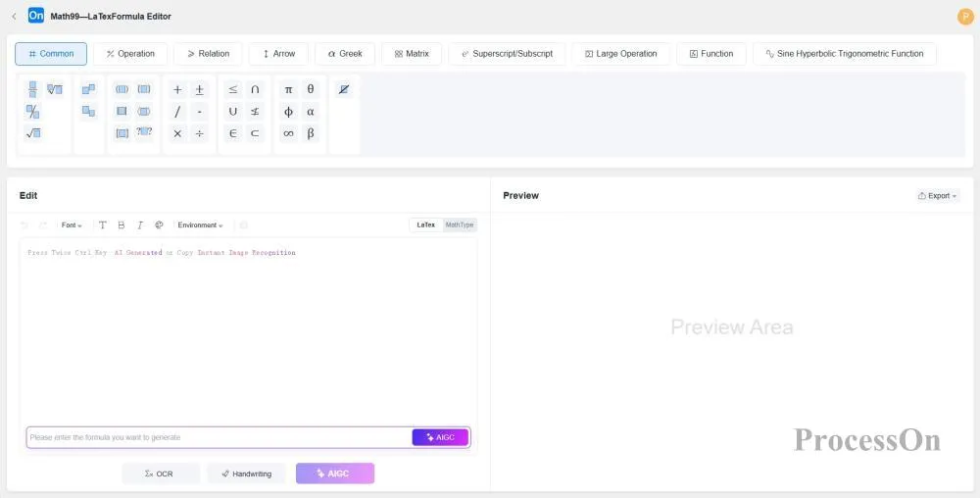Viewport: 980px width, 498px height.
Task: Insert the union symbol
Action: [x=232, y=112]
